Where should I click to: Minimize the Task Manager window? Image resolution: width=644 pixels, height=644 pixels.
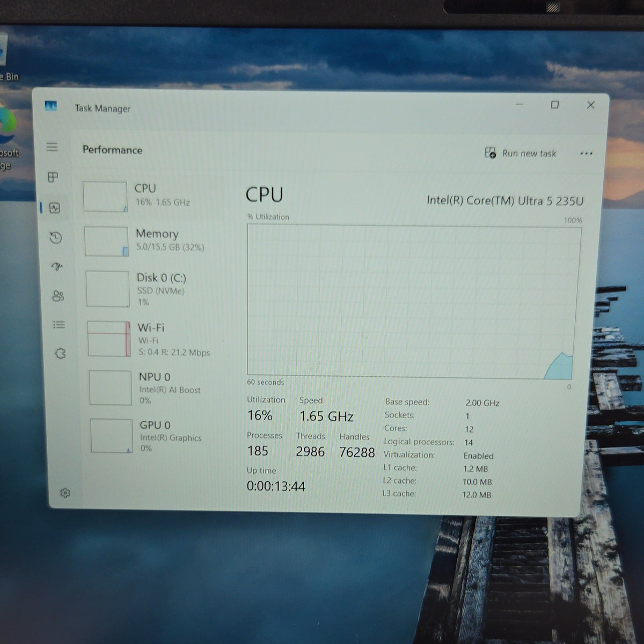tap(519, 104)
